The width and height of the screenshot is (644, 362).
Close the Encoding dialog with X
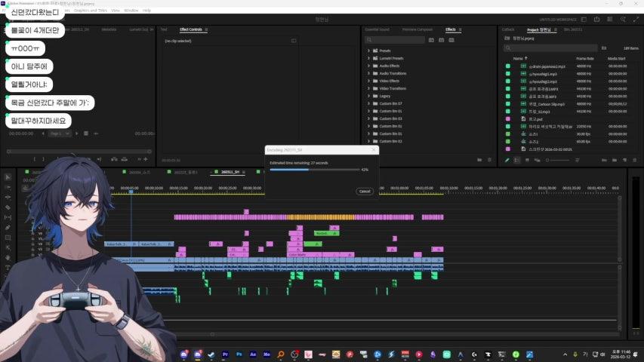pyautogui.click(x=374, y=150)
